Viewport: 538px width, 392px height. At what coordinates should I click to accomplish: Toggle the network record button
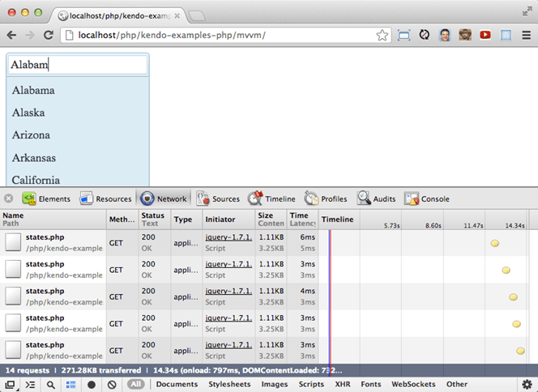[92, 385]
